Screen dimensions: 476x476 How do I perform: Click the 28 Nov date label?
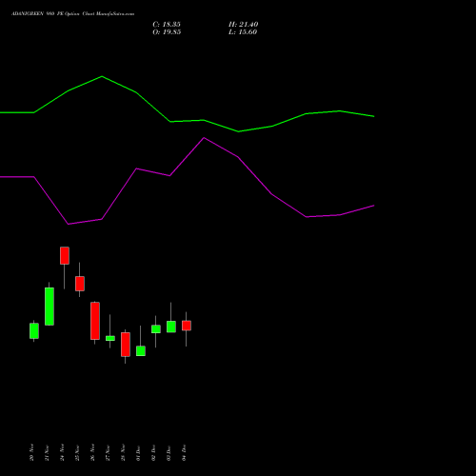[123, 452]
